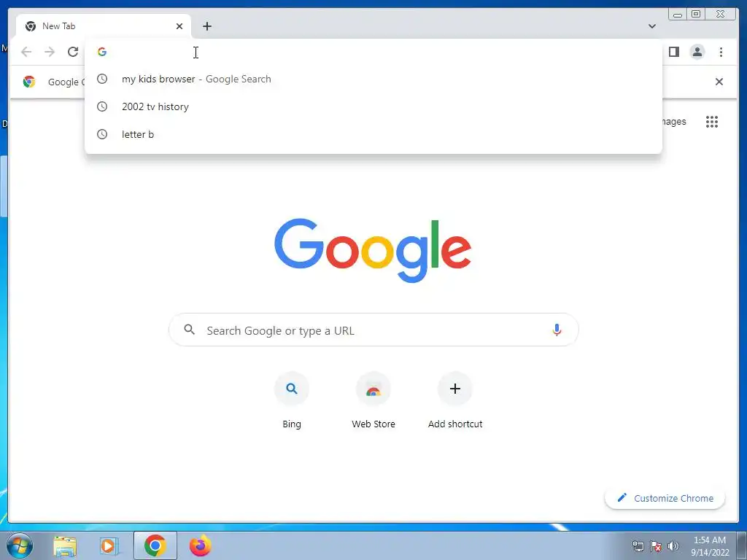This screenshot has height=560, width=747.
Task: Close the New Tab tab
Action: click(x=179, y=26)
